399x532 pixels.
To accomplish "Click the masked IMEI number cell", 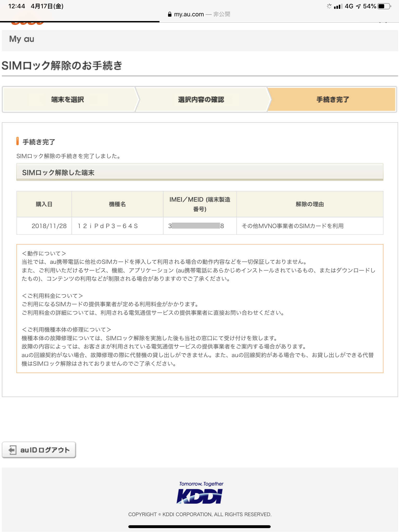I will [200, 226].
